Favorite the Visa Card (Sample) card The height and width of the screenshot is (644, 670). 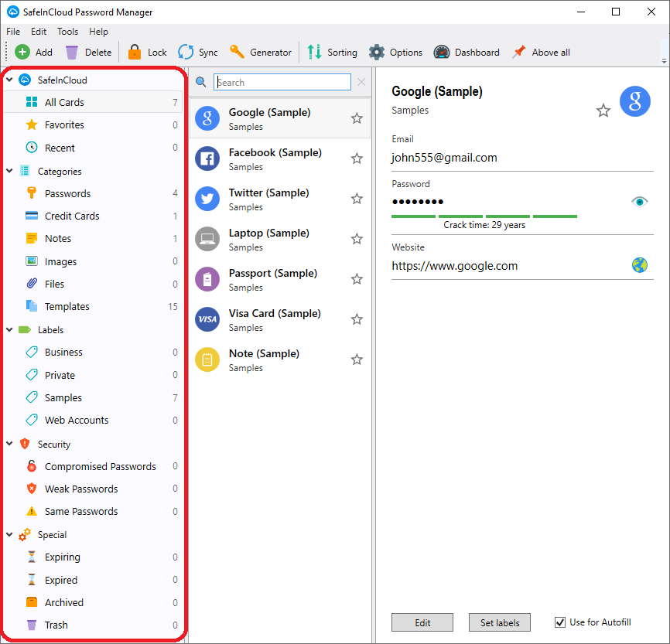pyautogui.click(x=357, y=319)
